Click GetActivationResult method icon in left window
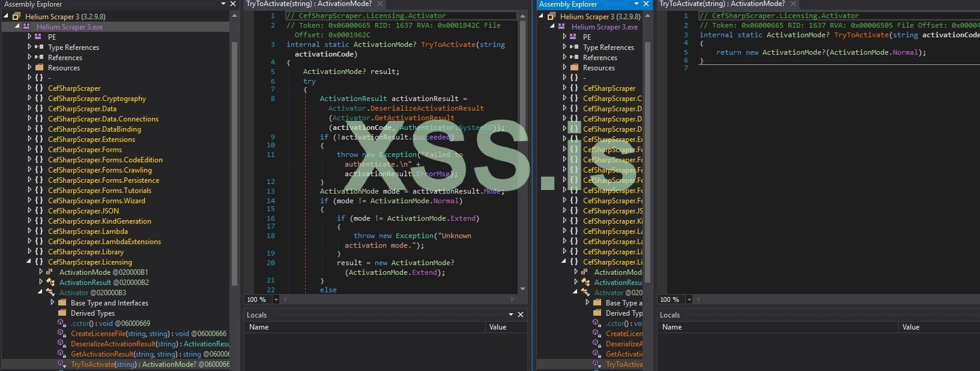The height and width of the screenshot is (371, 980). pos(61,354)
